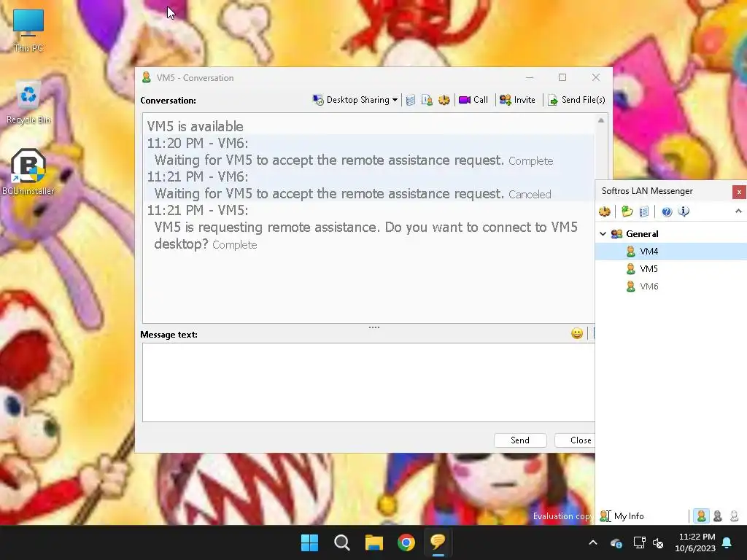Set status to Available (green user icon)
Screen dimensions: 747x560
coord(701,516)
